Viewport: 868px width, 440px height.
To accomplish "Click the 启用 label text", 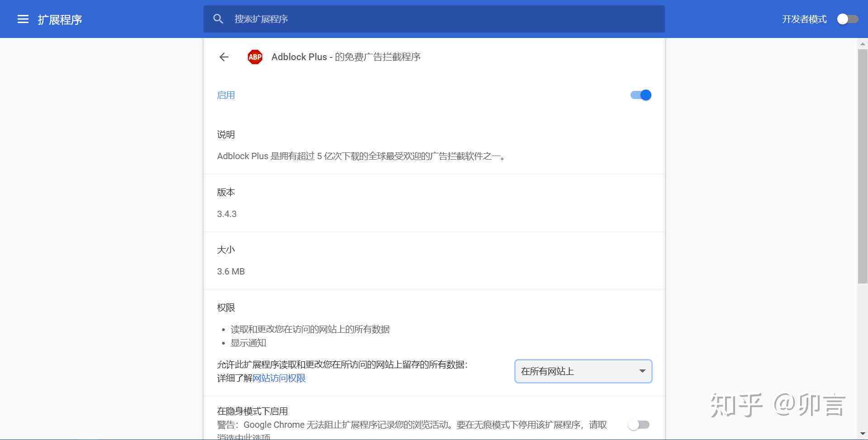I will pyautogui.click(x=226, y=95).
